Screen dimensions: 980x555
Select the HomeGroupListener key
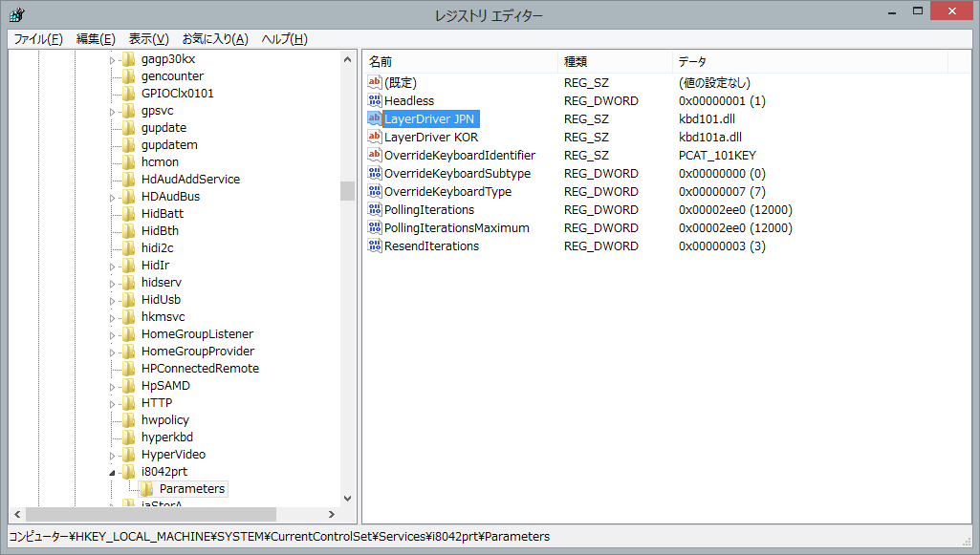197,334
